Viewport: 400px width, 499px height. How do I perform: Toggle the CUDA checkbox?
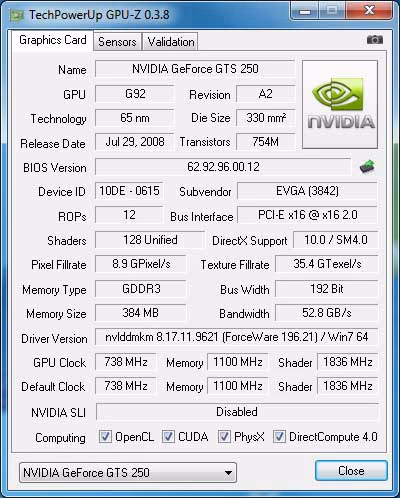point(168,437)
